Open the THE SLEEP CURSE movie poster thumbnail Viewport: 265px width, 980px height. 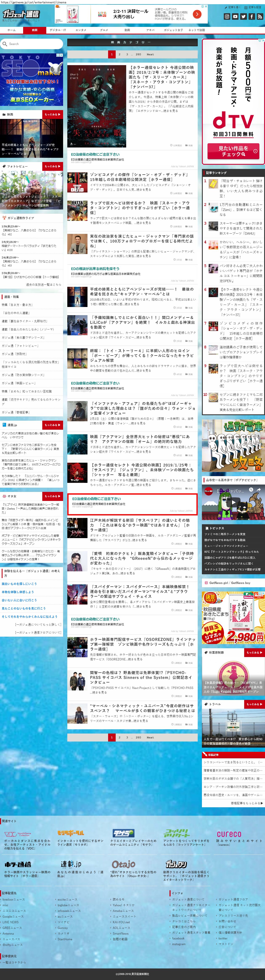[97, 106]
